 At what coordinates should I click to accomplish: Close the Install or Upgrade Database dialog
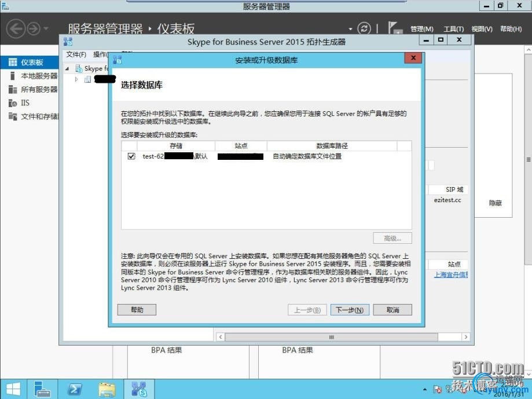pyautogui.click(x=413, y=58)
